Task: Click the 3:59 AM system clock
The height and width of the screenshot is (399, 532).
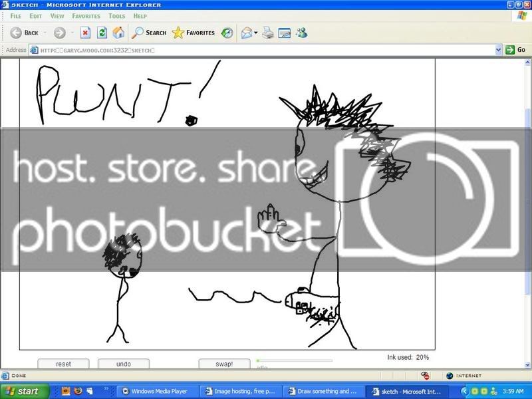Action: click(x=513, y=392)
